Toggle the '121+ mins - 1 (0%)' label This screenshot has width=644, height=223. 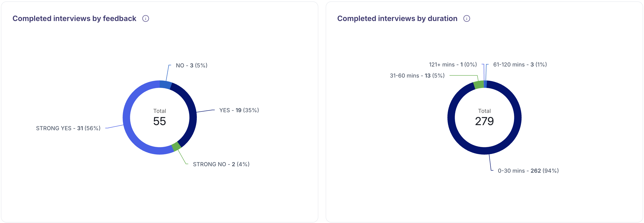click(453, 64)
